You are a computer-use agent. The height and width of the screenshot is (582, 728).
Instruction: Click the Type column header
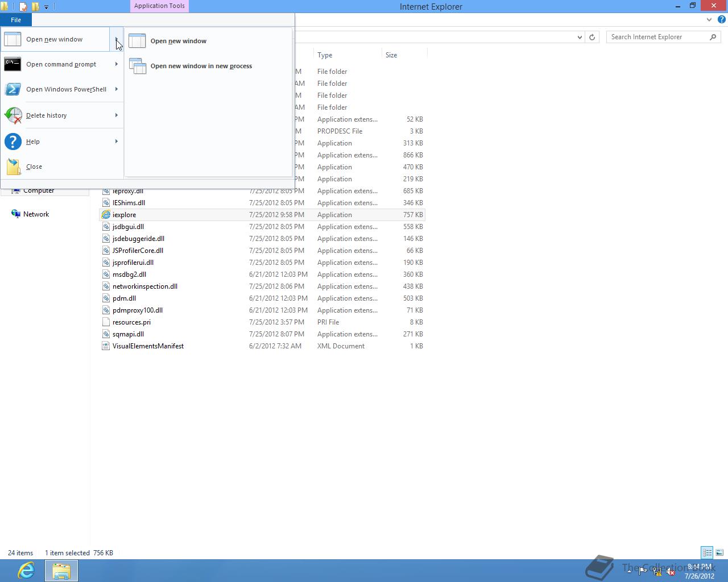[x=348, y=55]
